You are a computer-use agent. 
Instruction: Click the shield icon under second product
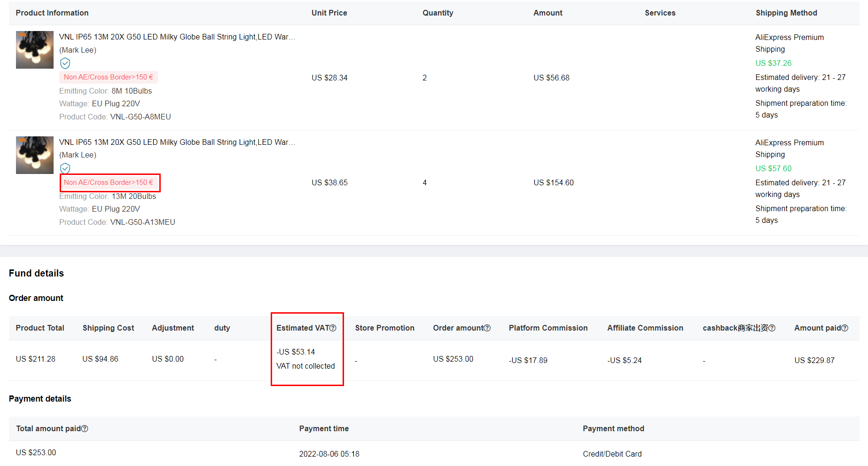[x=65, y=168]
